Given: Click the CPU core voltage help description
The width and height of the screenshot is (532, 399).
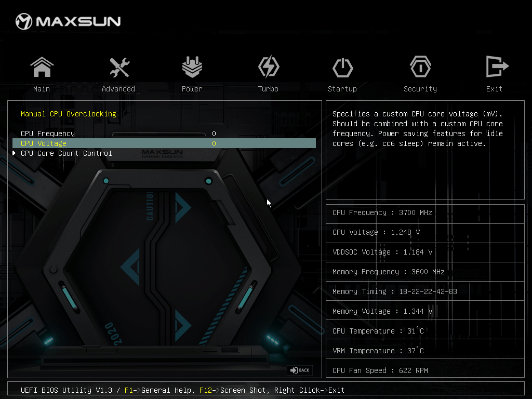Looking at the screenshot, I should point(418,129).
